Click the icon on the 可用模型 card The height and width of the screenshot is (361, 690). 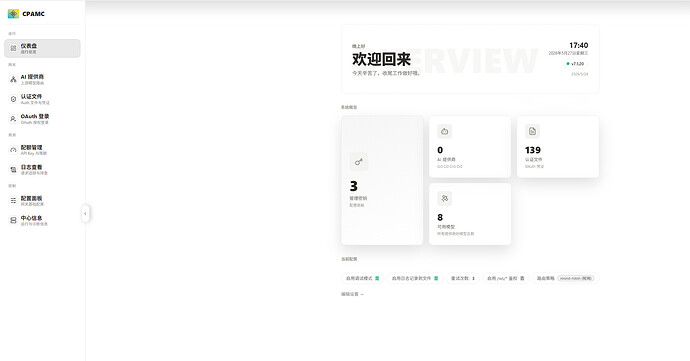click(444, 199)
